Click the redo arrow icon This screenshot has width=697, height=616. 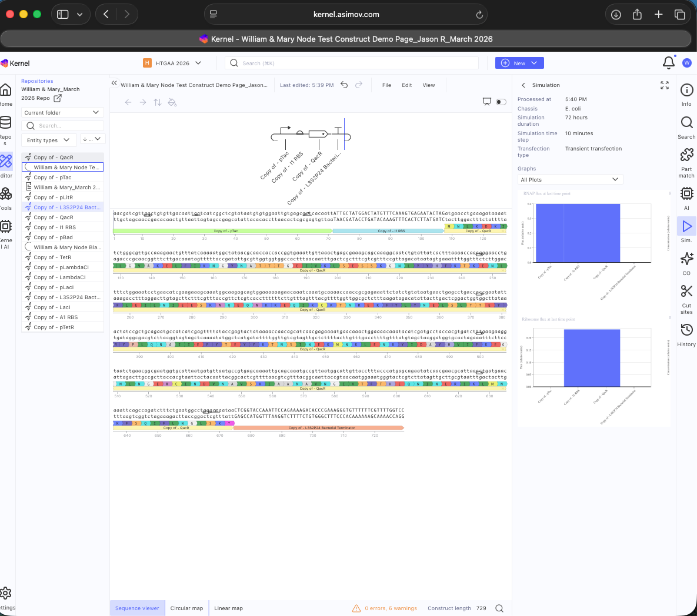[359, 85]
